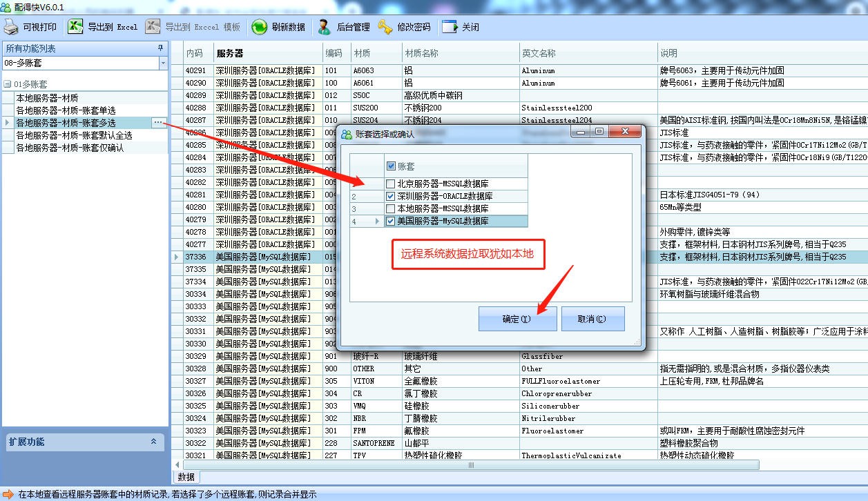
Task: Maximize the 账套选择或确认 dialog
Action: (599, 131)
